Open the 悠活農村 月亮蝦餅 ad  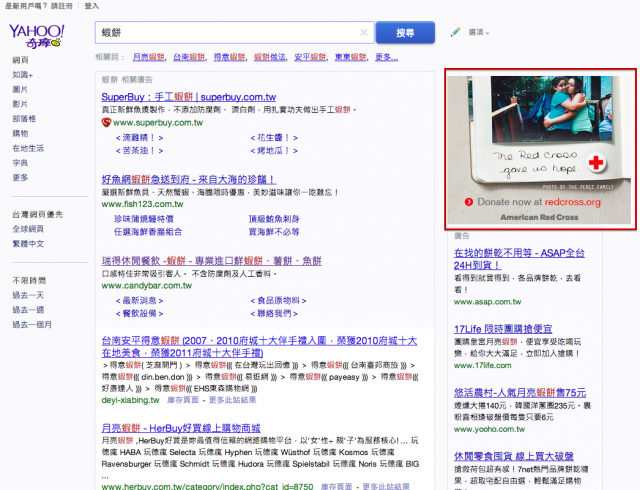[520, 393]
